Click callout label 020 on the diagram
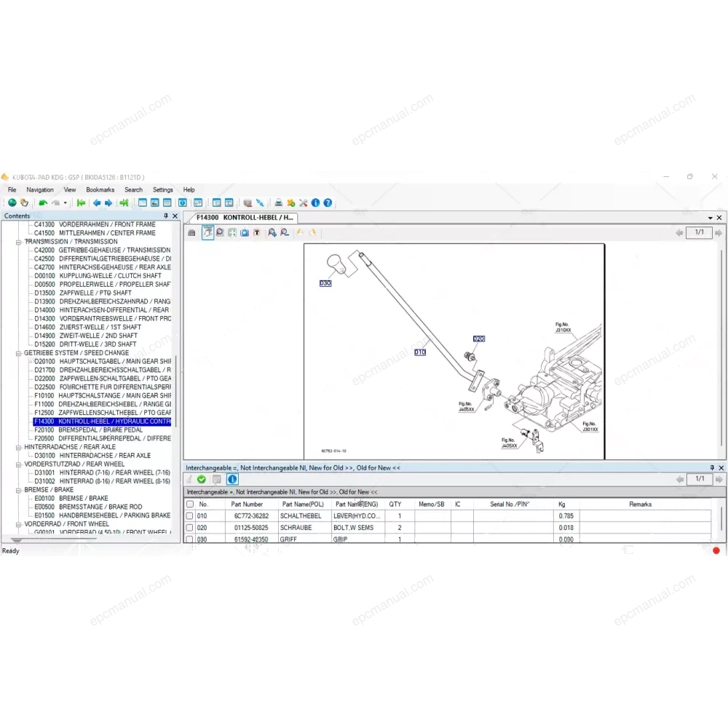The width and height of the screenshot is (728, 728). 479,339
